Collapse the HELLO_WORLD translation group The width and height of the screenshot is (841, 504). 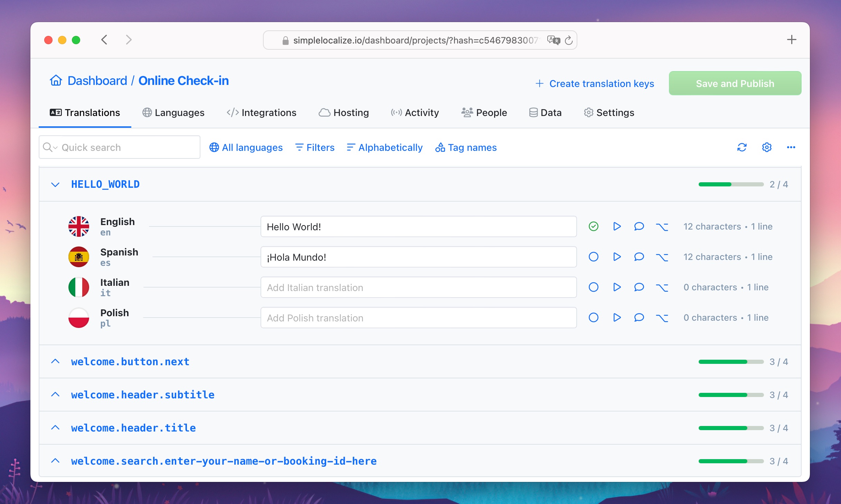click(55, 184)
